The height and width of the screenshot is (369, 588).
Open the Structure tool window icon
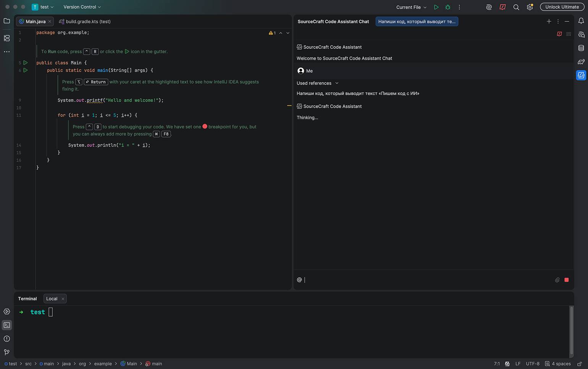[x=7, y=38]
